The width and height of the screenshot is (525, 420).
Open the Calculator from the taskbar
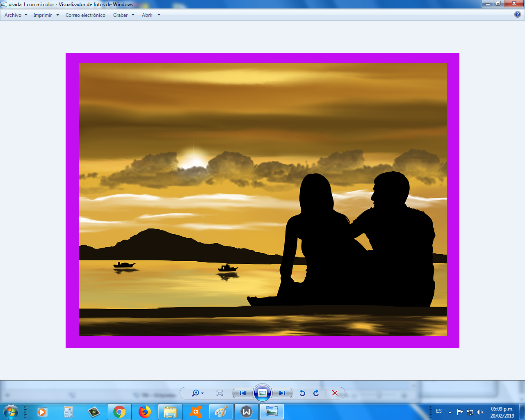[68, 412]
